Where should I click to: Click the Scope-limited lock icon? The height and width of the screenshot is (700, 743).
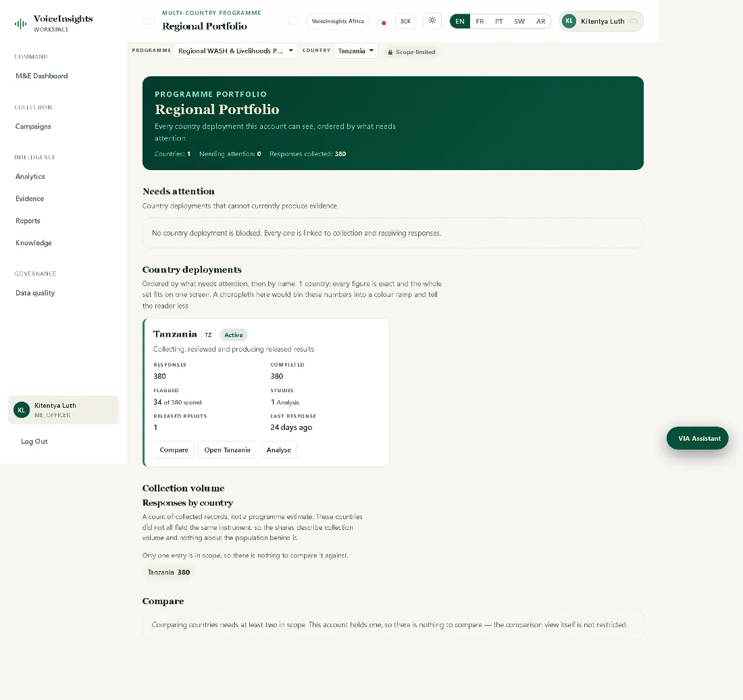pyautogui.click(x=390, y=52)
